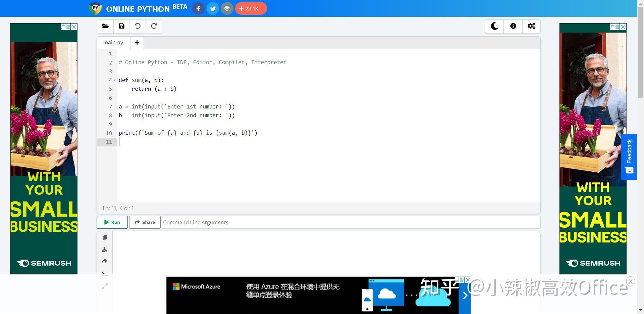Click the ad info badge on right ad
The image size is (644, 314).
click(x=615, y=27)
